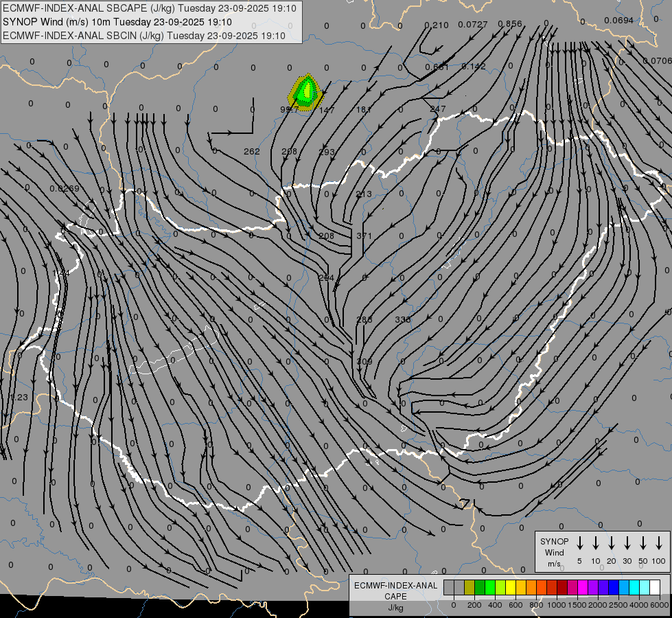The width and height of the screenshot is (672, 618).
Task: Click the green CAPE contour blob on map
Action: coord(305,93)
